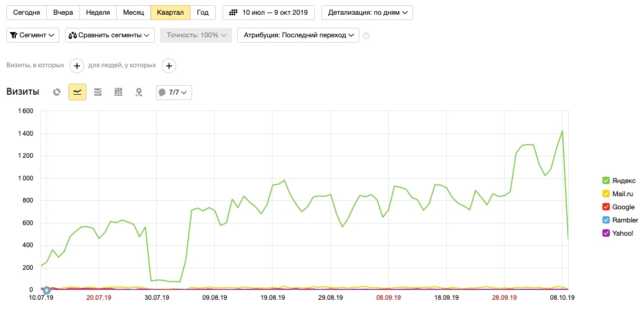644x314 pixels.
Task: Open the Сегмент dropdown
Action: 33,35
